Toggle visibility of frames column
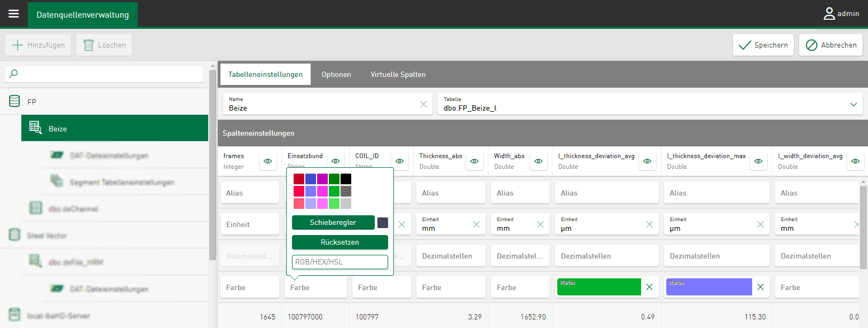 (x=267, y=161)
